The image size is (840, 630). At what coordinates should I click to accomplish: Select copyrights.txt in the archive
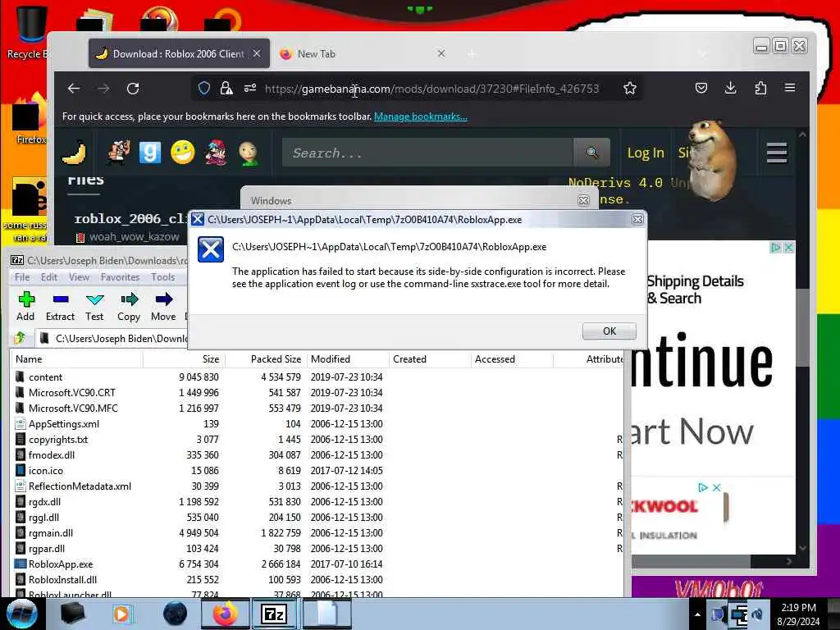pos(316,440)
